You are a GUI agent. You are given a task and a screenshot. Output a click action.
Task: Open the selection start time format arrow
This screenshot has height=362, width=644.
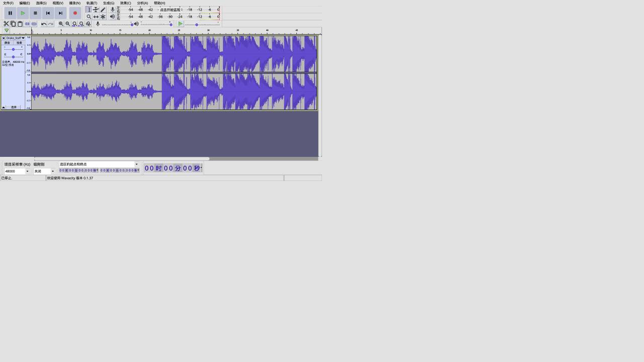(x=97, y=170)
